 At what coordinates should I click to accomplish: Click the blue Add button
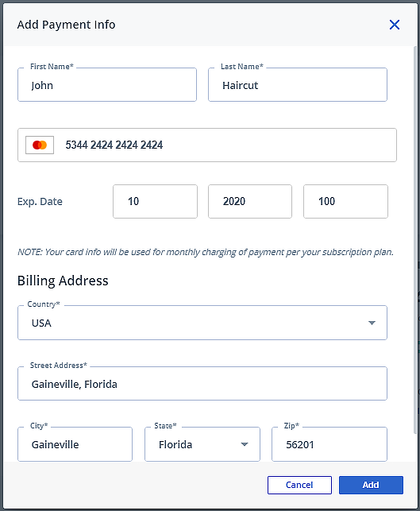371,485
